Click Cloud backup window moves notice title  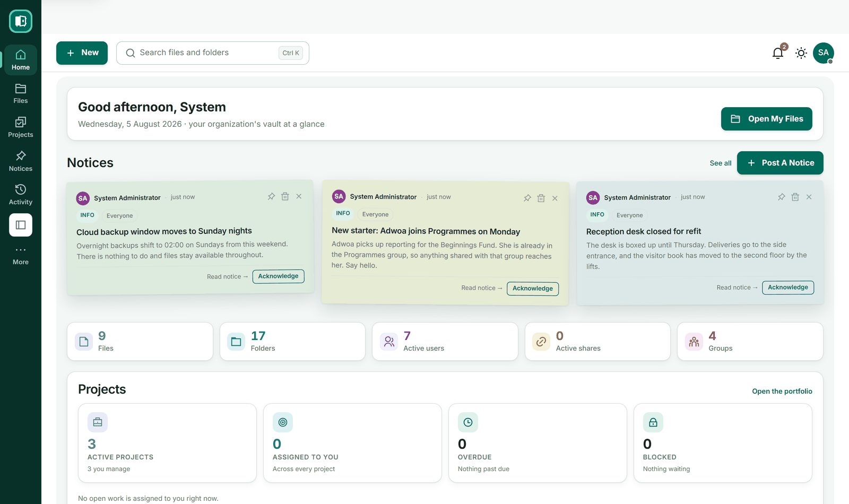click(x=164, y=231)
